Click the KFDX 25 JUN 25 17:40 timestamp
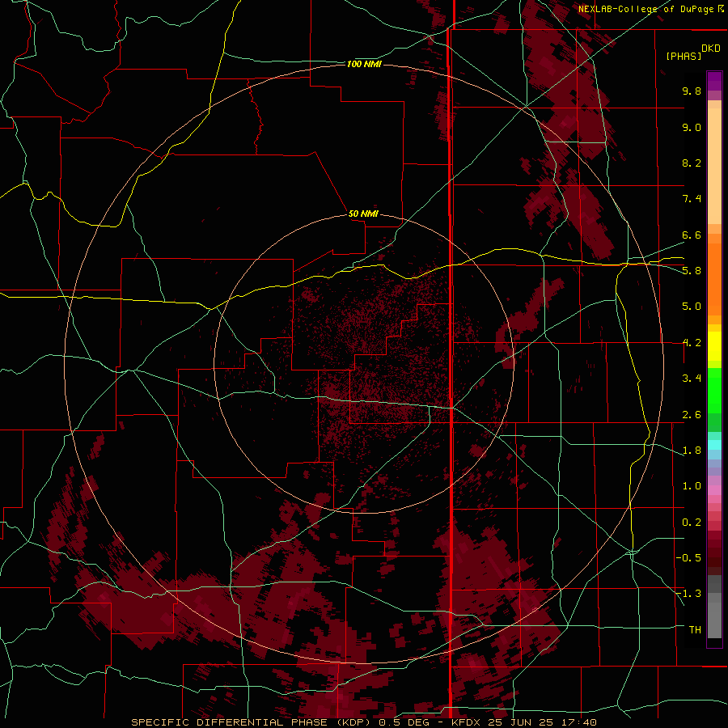728x728 pixels. pos(523,722)
